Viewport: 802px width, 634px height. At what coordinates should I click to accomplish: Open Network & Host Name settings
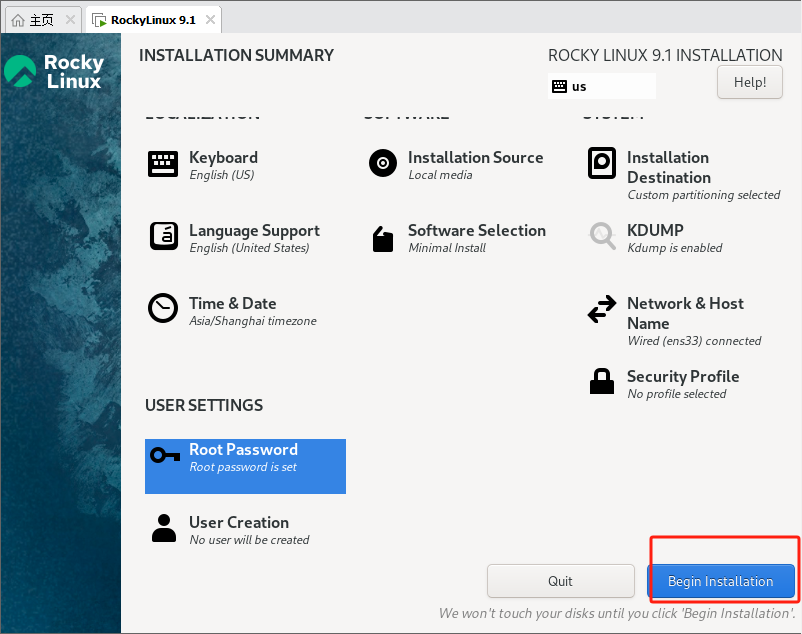685,313
